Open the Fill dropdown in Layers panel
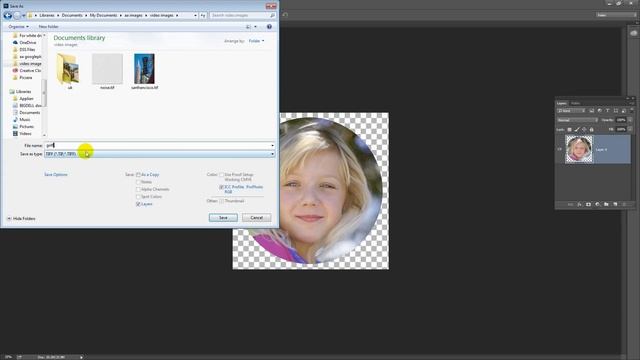 click(630, 129)
